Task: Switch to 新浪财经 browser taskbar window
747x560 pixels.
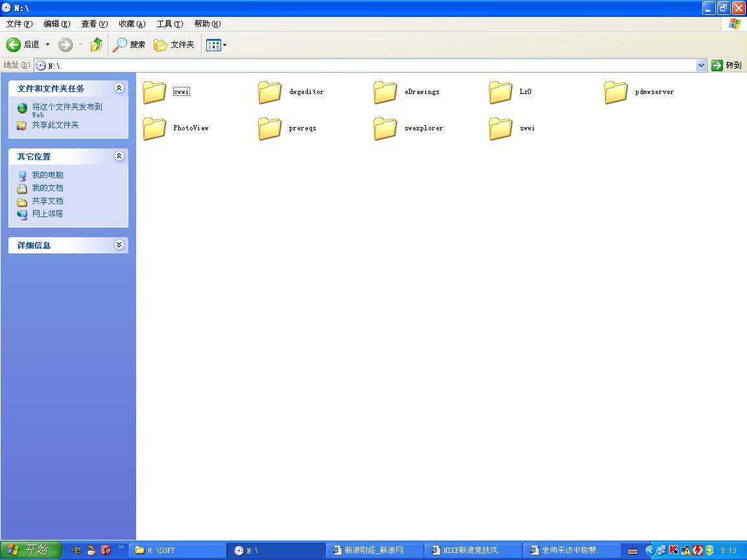Action: tap(375, 550)
